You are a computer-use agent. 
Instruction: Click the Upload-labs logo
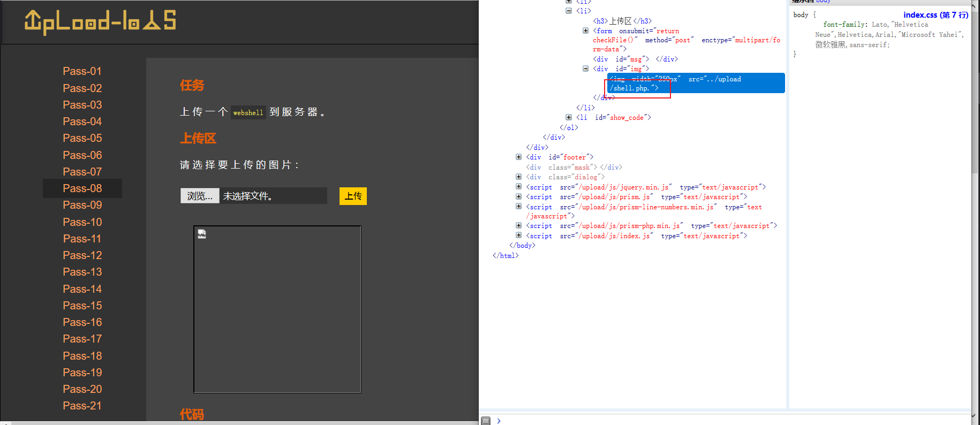pos(100,22)
